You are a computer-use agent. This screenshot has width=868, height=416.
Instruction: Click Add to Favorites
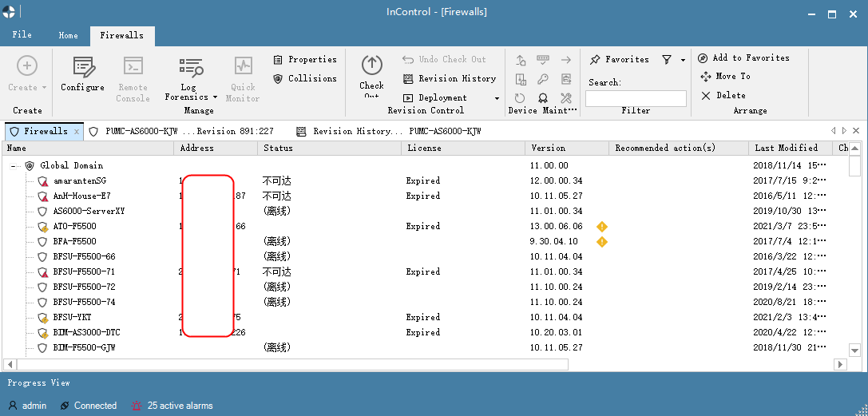(743, 57)
